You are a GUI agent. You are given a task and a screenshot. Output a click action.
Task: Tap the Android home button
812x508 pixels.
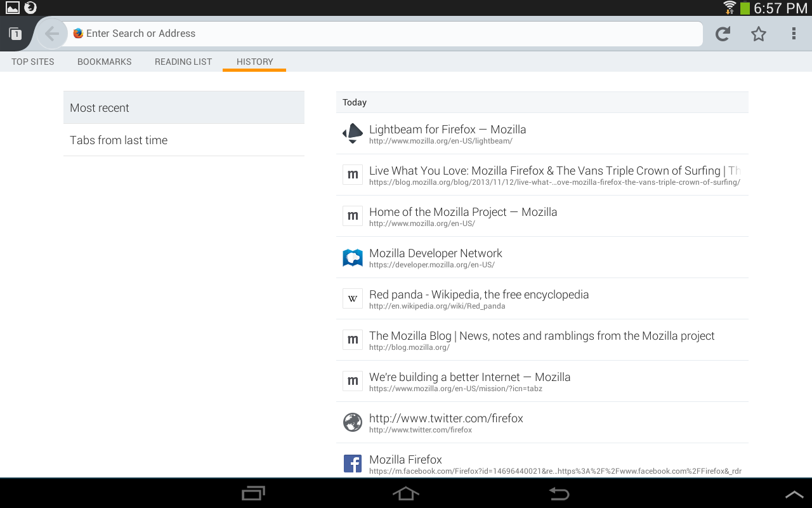406,493
